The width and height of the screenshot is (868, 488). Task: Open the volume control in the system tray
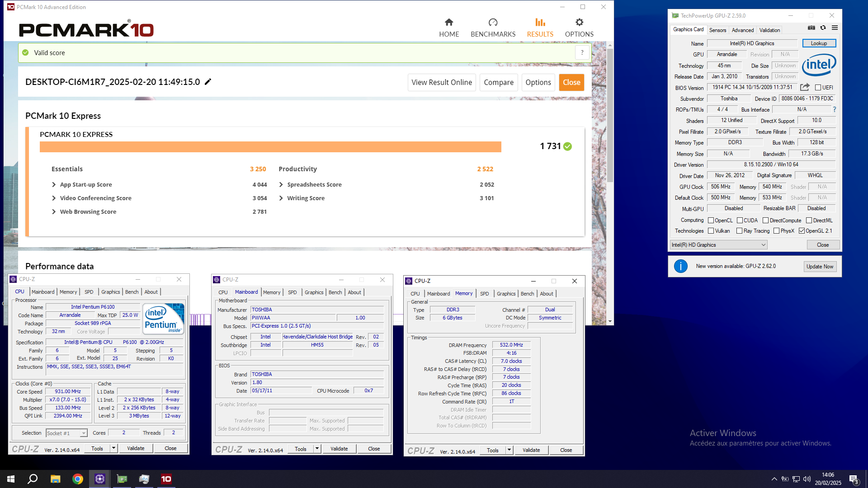[807, 479]
